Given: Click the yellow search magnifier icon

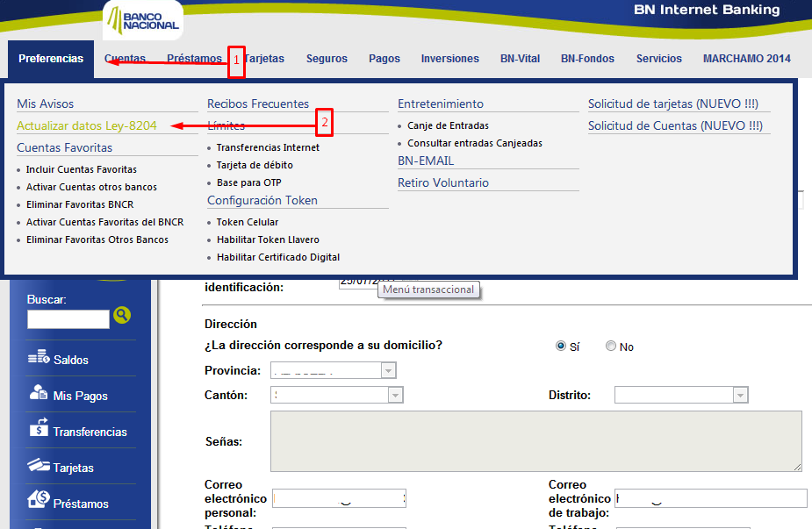Looking at the screenshot, I should 122,315.
